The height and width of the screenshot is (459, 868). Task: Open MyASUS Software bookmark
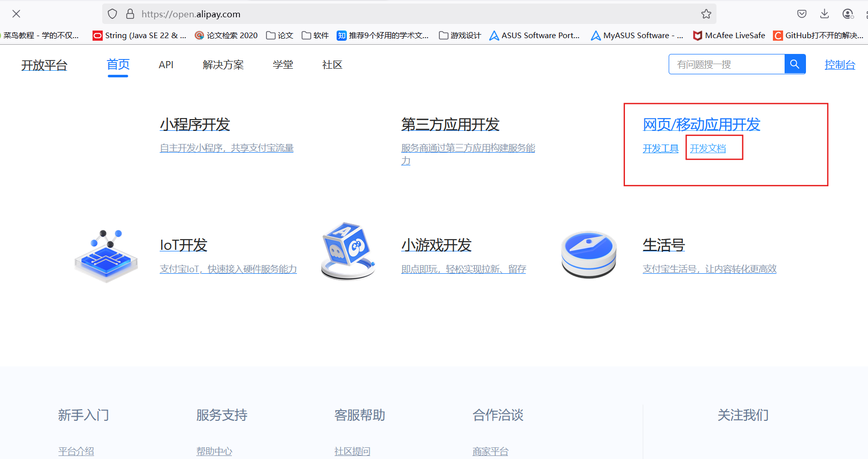click(x=637, y=35)
